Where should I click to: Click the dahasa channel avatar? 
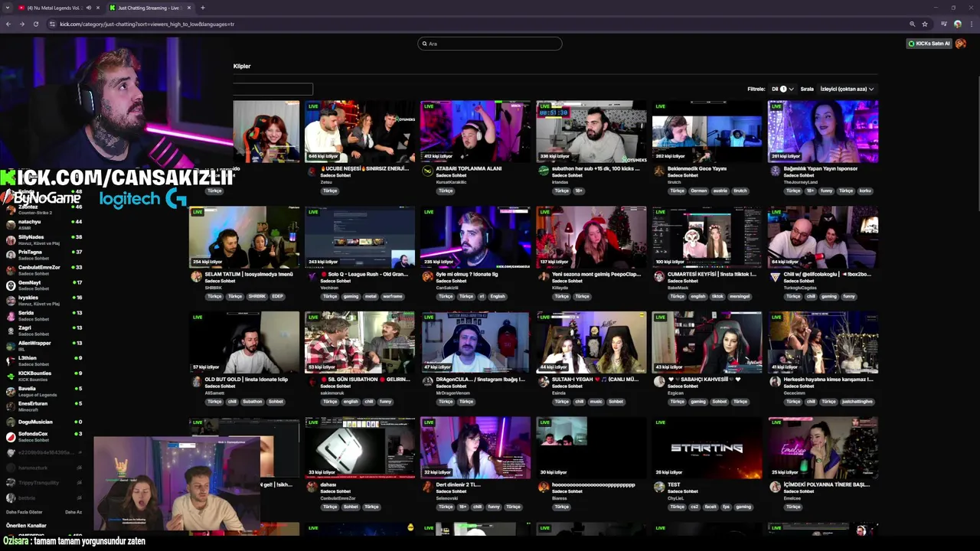point(312,487)
